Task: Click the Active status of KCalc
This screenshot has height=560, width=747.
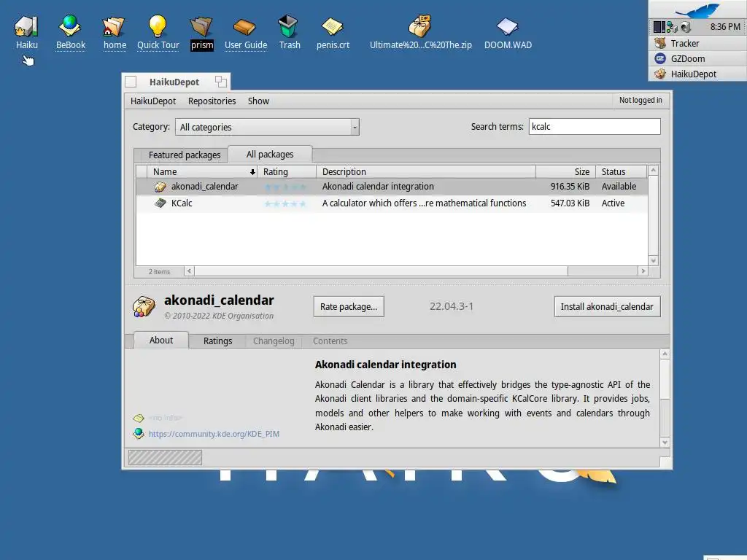Action: point(613,203)
